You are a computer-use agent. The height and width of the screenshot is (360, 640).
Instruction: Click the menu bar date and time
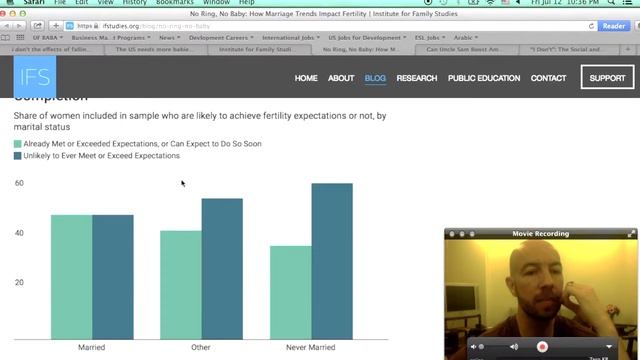(x=565, y=2)
